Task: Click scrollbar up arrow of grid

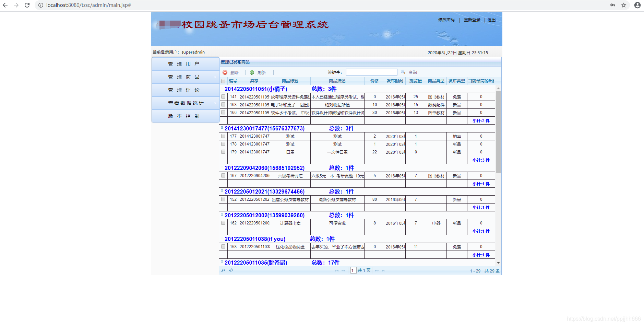Action: [x=498, y=88]
